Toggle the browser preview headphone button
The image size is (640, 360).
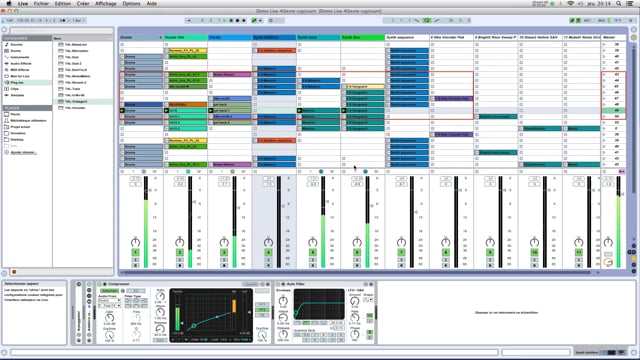14,272
